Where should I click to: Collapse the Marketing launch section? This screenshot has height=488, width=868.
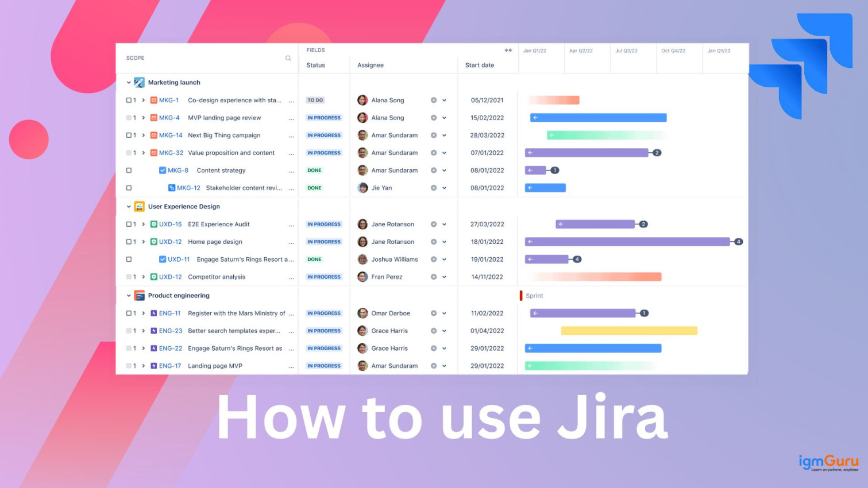pyautogui.click(x=129, y=82)
